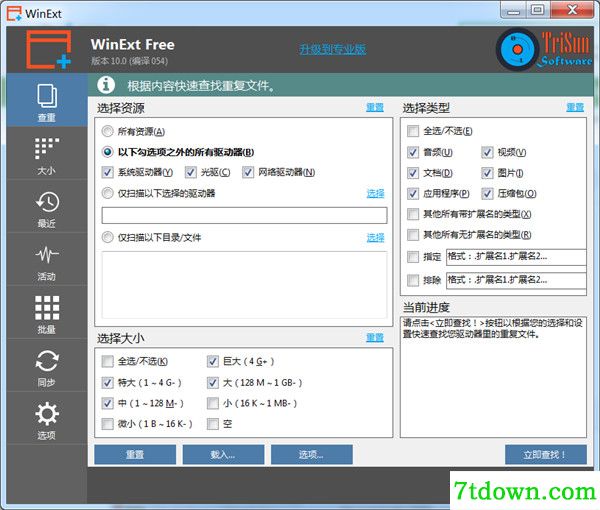Select 仅扫描以下目录/文件 radio
This screenshot has width=600, height=510.
coord(108,238)
